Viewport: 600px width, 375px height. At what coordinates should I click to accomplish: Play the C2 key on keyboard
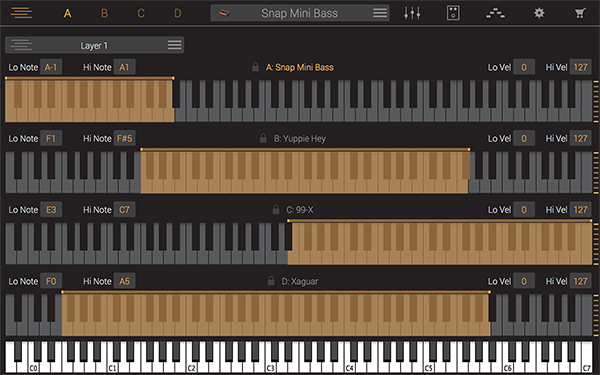(x=191, y=367)
